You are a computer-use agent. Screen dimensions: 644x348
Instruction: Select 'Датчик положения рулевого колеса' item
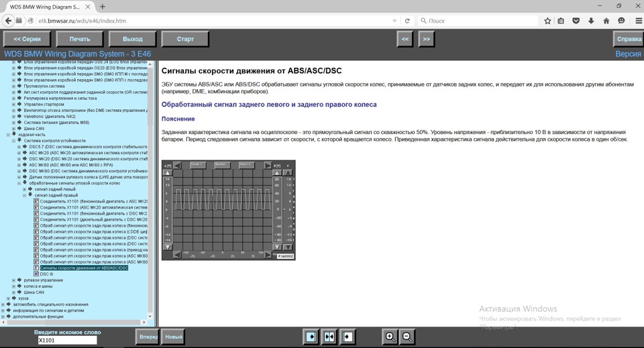[x=89, y=177]
